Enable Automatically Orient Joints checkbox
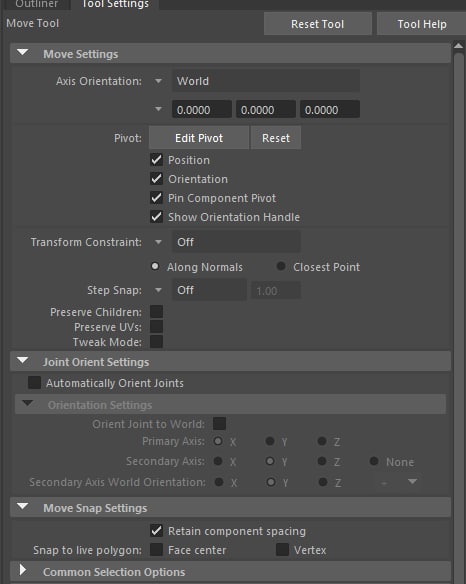Screen dimensions: 466x584 coord(34,383)
